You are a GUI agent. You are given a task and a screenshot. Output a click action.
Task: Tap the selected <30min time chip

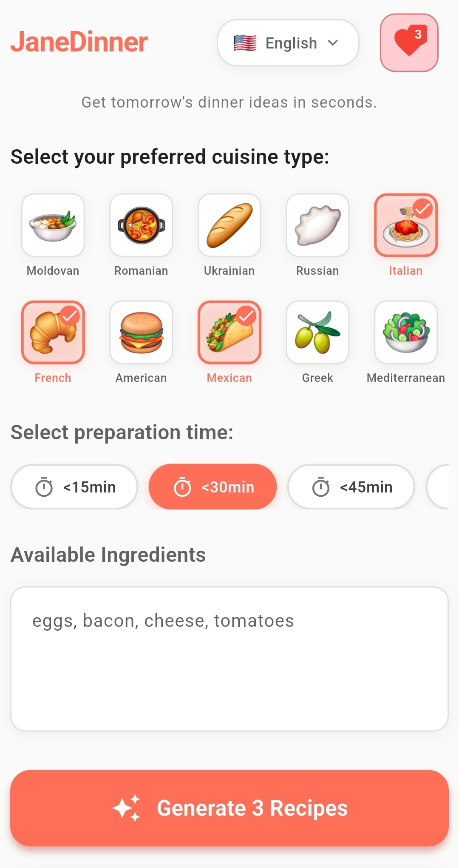212,487
